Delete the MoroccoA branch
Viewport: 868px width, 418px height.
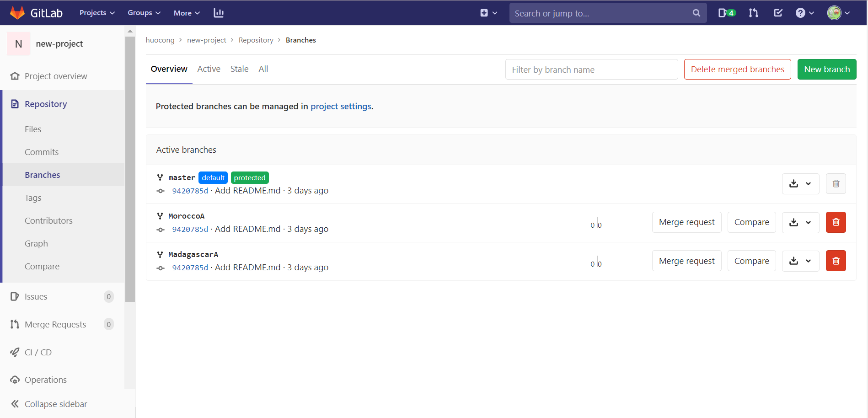[836, 222]
